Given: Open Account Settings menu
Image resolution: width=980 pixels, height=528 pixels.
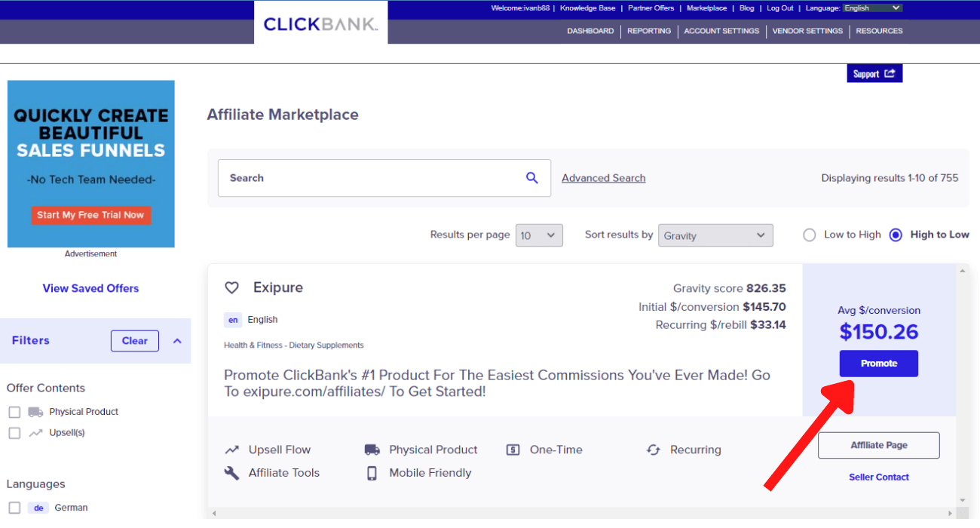Looking at the screenshot, I should tap(721, 31).
